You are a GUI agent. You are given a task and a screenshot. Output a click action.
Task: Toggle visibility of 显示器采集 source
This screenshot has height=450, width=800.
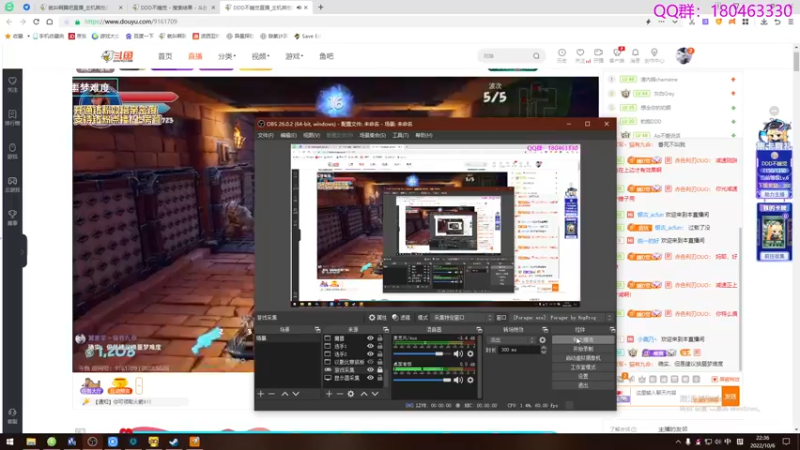click(x=370, y=378)
